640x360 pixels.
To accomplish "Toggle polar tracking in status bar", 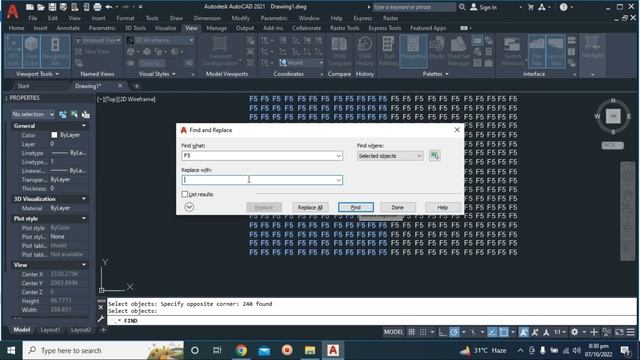I will click(454, 332).
